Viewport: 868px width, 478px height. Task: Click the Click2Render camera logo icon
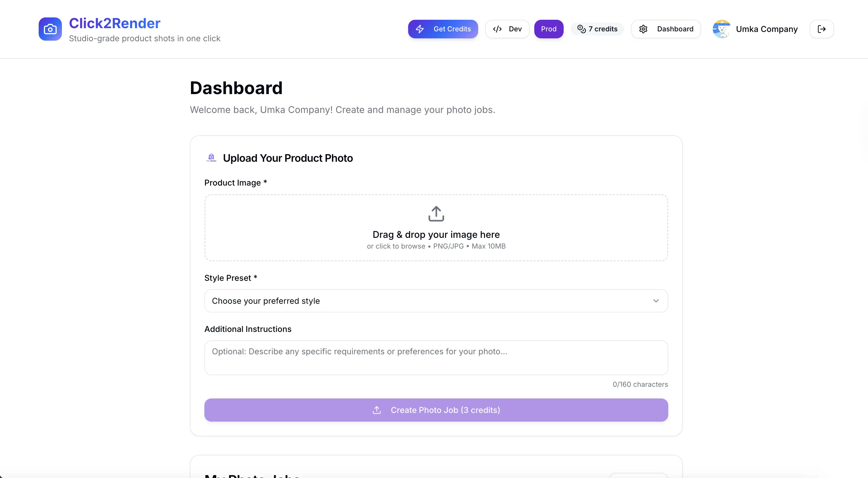coord(50,29)
